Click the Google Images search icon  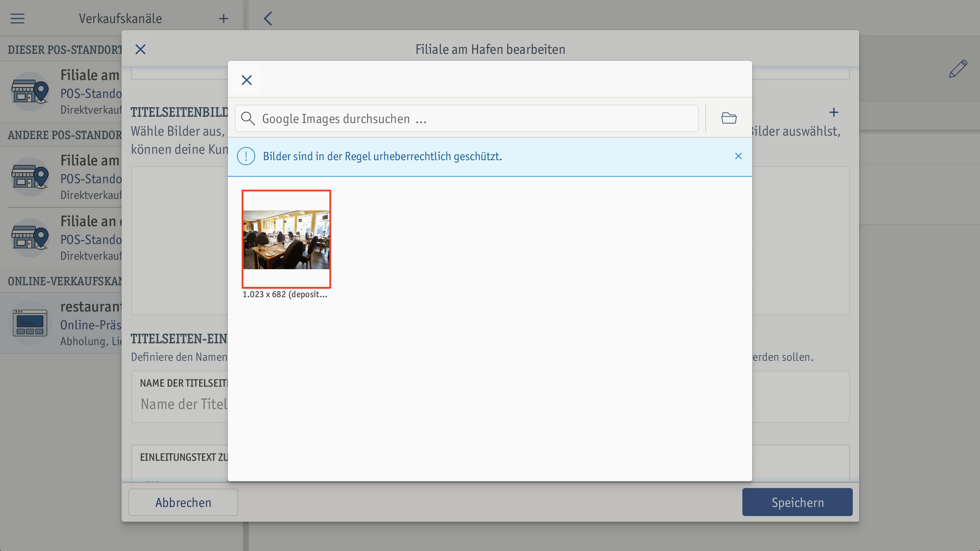[249, 118]
